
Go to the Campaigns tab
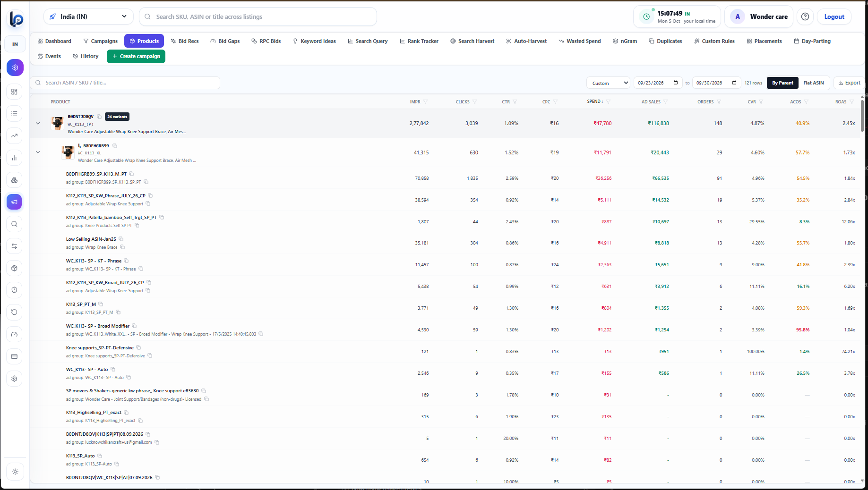[x=100, y=41]
